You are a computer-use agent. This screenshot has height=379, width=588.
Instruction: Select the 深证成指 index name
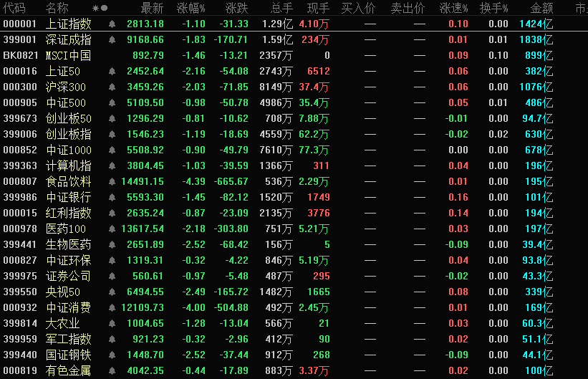(x=68, y=40)
